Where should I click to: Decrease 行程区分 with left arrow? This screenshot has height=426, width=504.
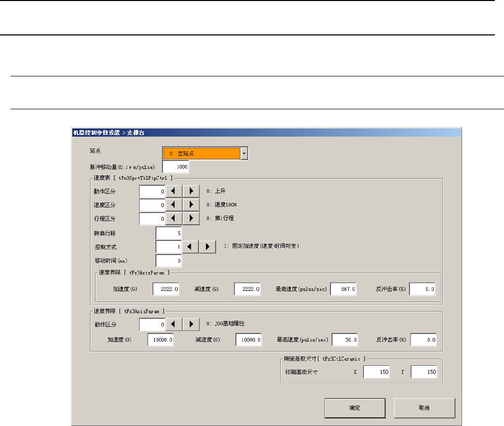point(174,219)
